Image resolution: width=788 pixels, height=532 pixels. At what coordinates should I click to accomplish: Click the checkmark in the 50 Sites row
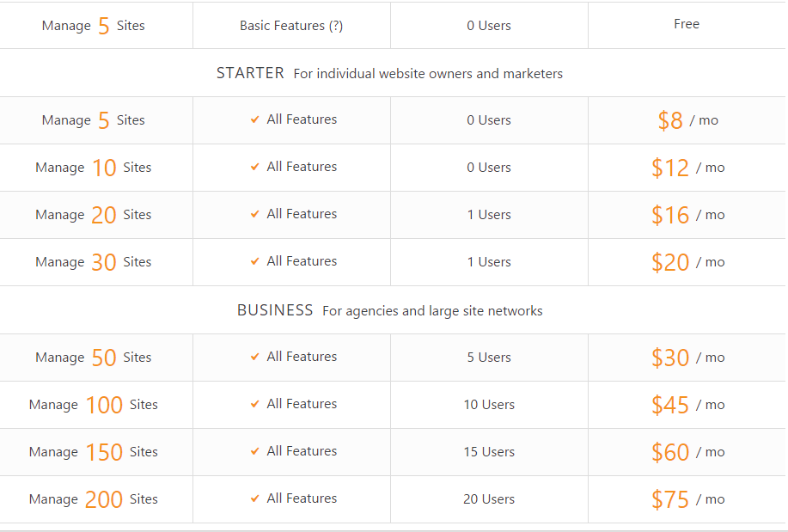tap(255, 357)
